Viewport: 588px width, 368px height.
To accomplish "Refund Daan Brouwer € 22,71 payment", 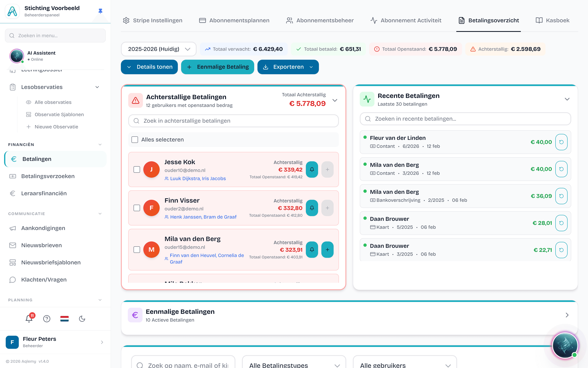I will pyautogui.click(x=561, y=250).
